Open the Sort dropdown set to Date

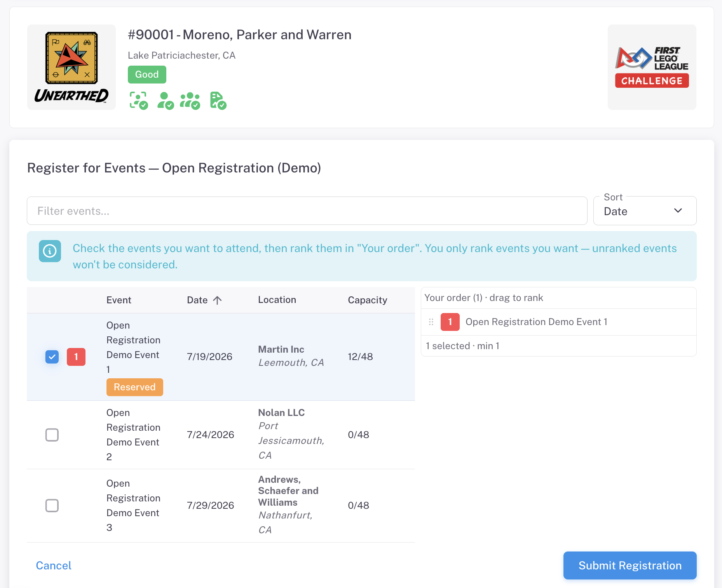pyautogui.click(x=645, y=211)
